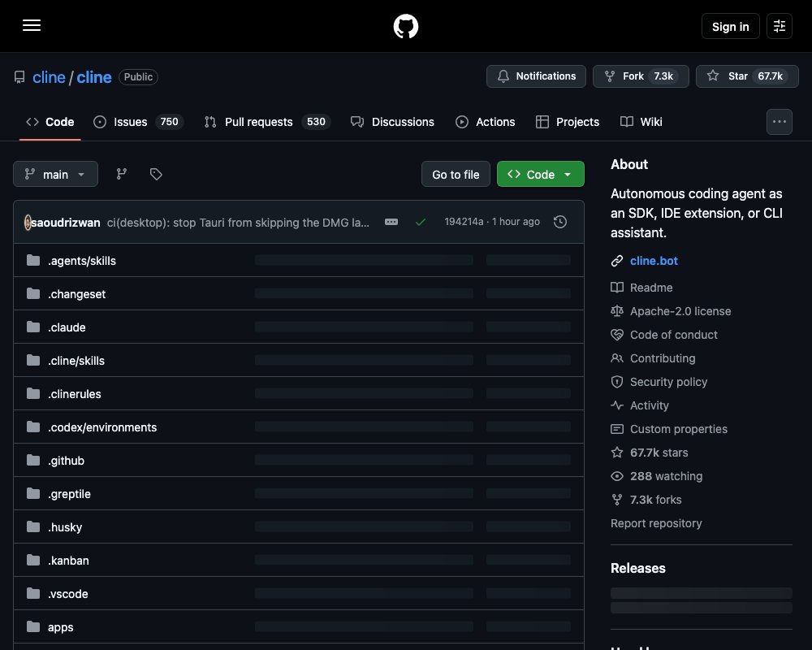The image size is (812, 650).
Task: Open the .github folder
Action: tap(67, 461)
